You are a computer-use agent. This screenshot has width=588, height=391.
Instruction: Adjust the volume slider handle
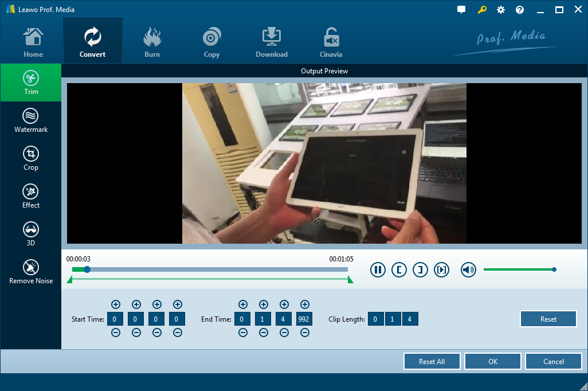554,269
